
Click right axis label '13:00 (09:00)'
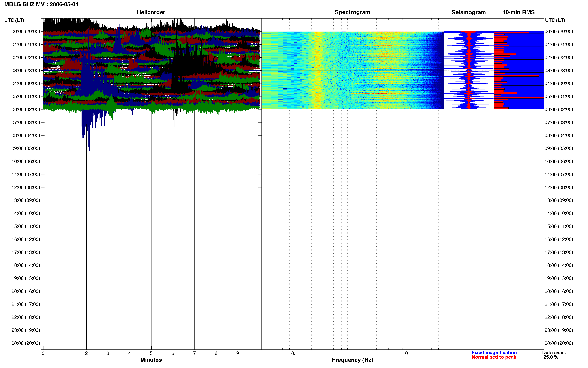559,200
